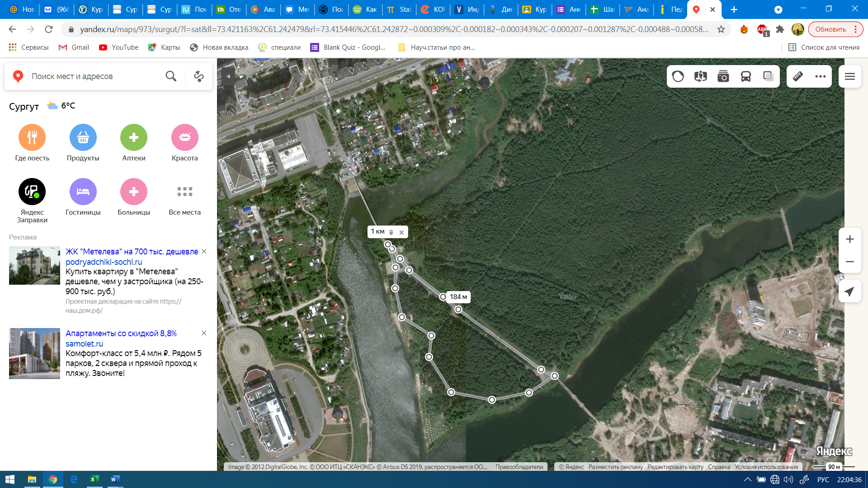868x488 pixels.
Task: Click the search magnifier icon
Action: tap(171, 76)
